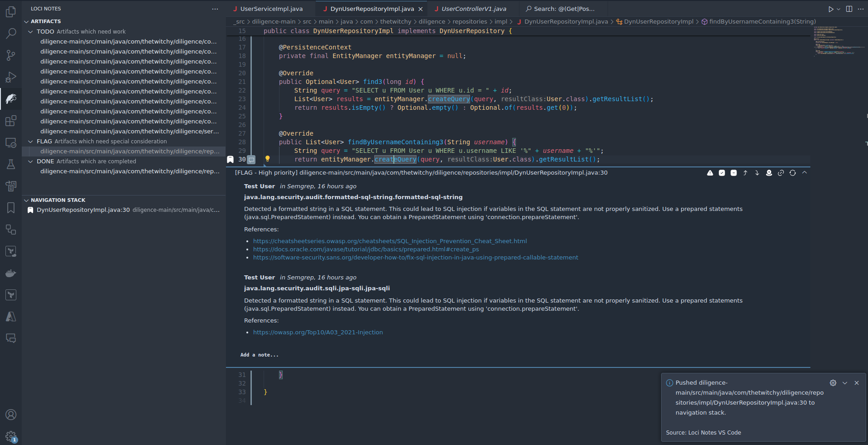Click the Add a note input field

[x=517, y=355]
